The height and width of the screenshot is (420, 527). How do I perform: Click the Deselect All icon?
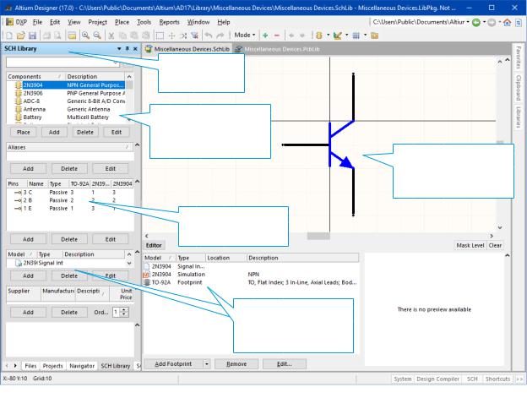tap(183, 35)
